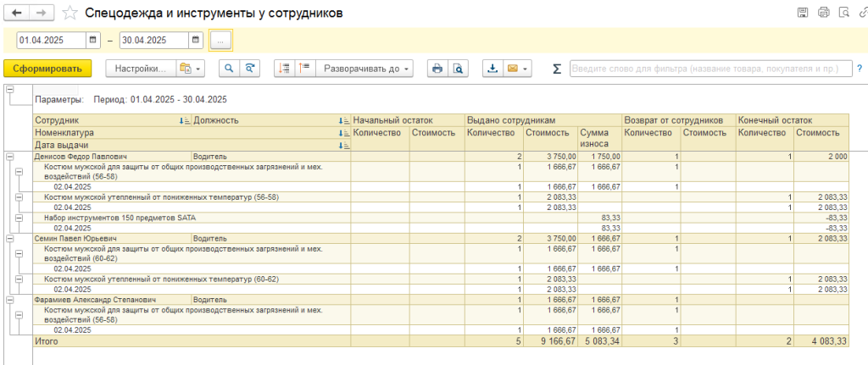Click the magnifier search icon in toolbar

click(x=228, y=69)
